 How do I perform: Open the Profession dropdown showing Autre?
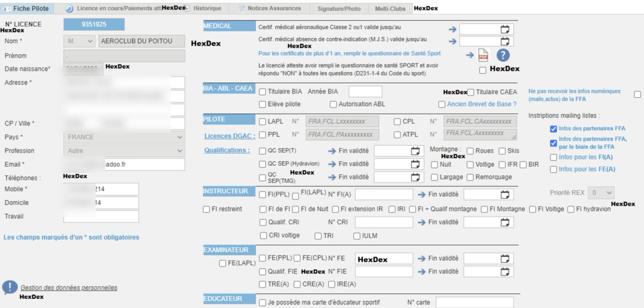click(x=124, y=151)
